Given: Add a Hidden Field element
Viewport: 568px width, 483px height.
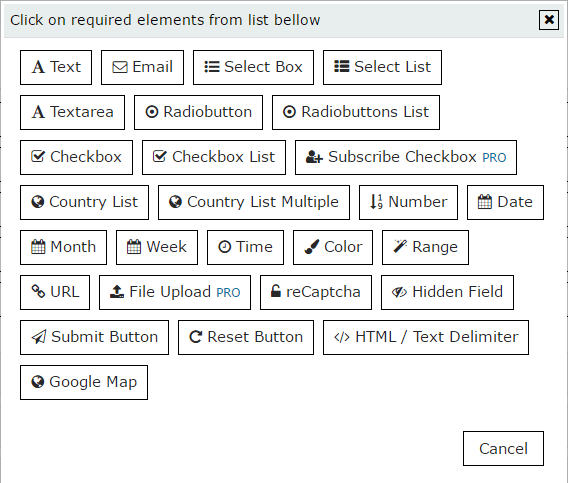Looking at the screenshot, I should [x=447, y=292].
